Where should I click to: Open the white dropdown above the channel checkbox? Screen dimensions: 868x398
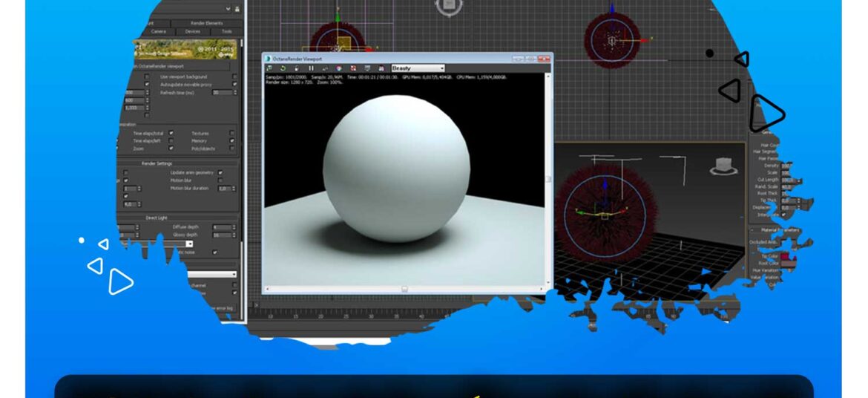pos(212,275)
